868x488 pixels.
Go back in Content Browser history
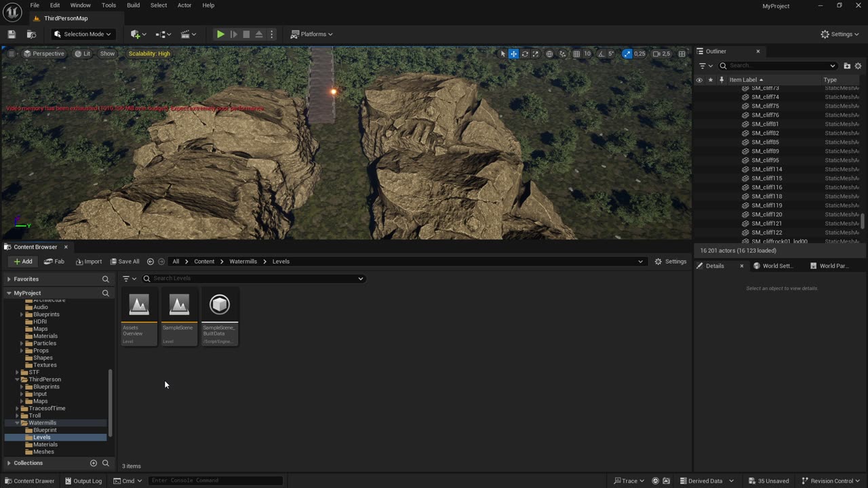tap(151, 262)
